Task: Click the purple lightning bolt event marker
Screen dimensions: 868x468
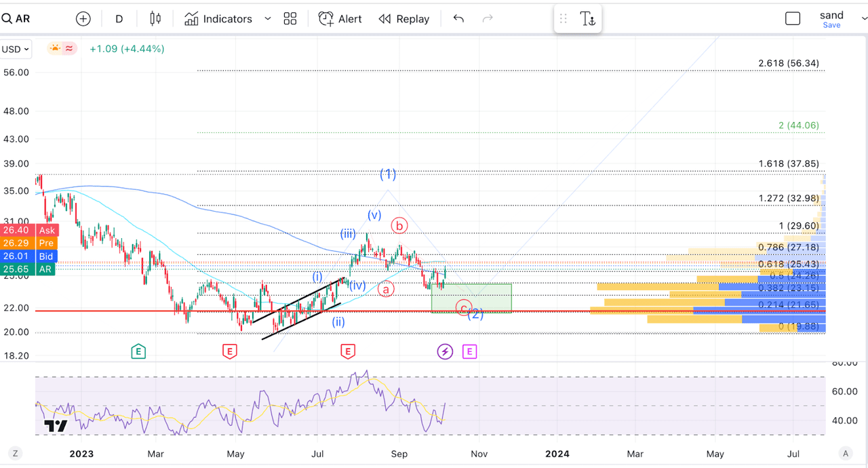Action: point(445,351)
